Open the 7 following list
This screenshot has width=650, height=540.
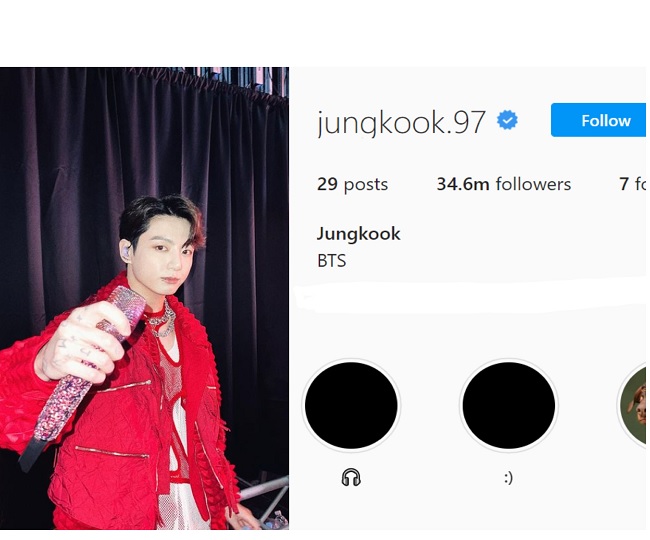coord(633,184)
